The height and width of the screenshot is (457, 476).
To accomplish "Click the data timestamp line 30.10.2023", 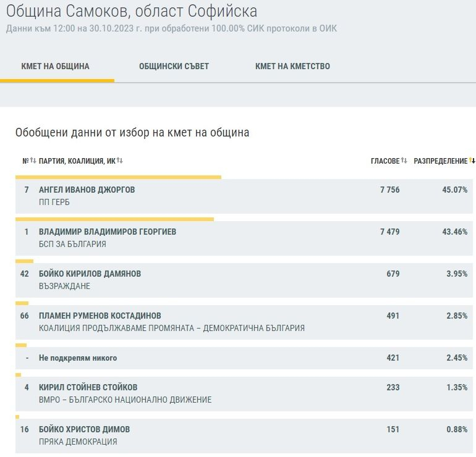I will [x=171, y=28].
